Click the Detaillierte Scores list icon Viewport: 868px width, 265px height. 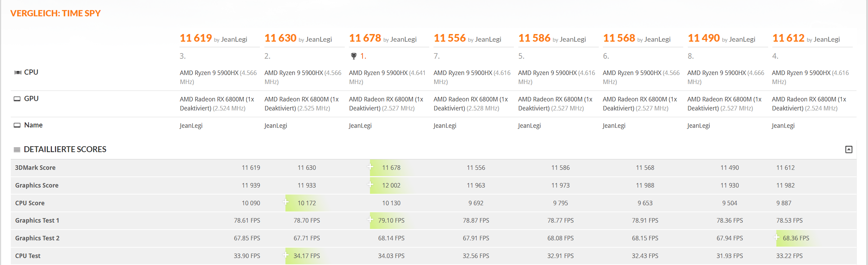tap(17, 150)
